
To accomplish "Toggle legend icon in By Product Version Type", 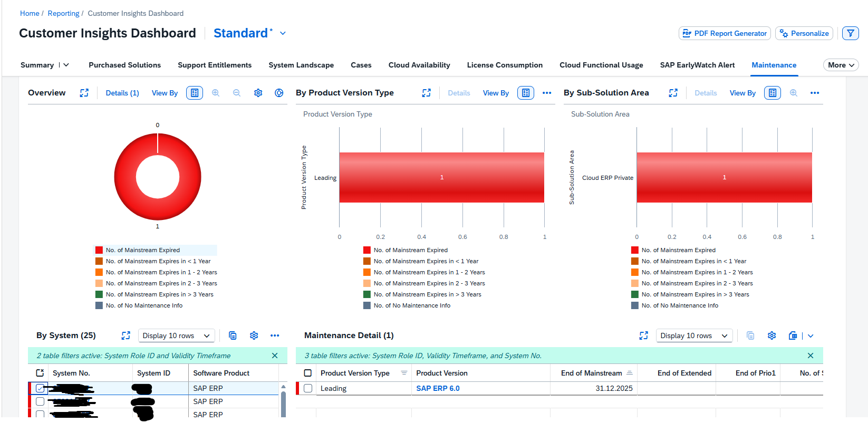I will [525, 93].
